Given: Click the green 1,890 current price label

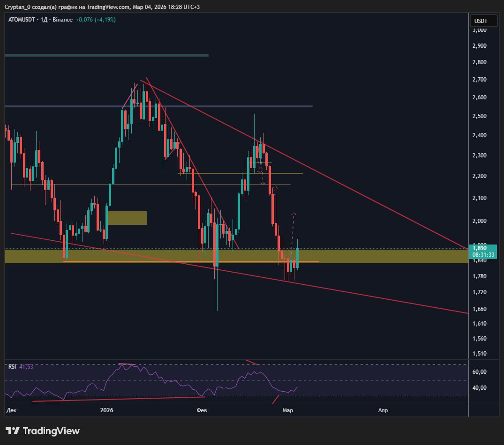Looking at the screenshot, I should (x=481, y=248).
